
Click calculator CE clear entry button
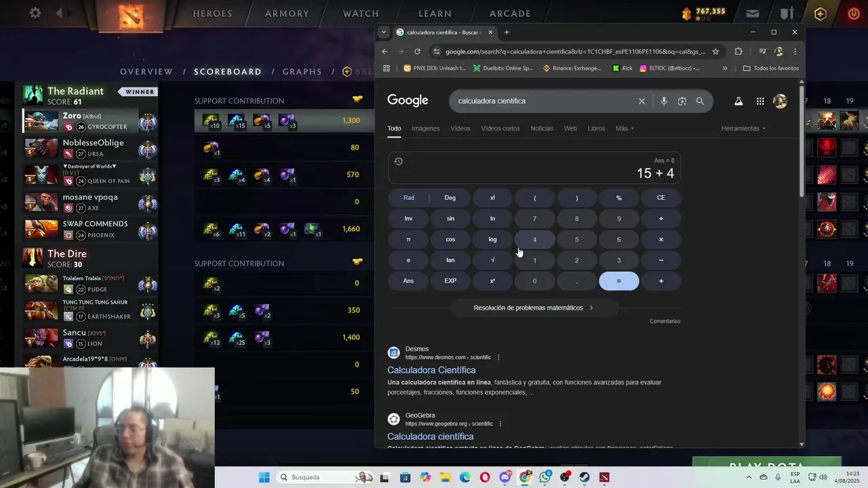point(661,198)
